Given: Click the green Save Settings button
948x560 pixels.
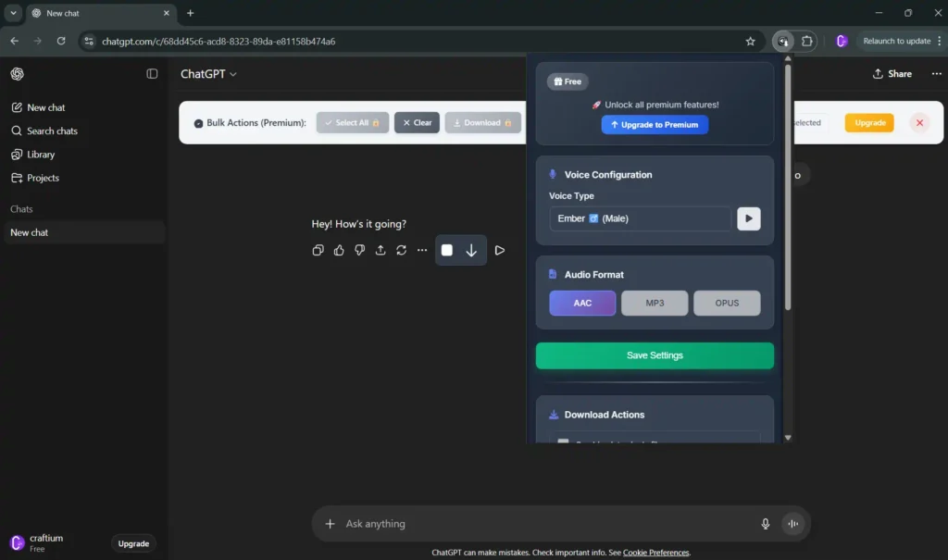Looking at the screenshot, I should click(655, 355).
